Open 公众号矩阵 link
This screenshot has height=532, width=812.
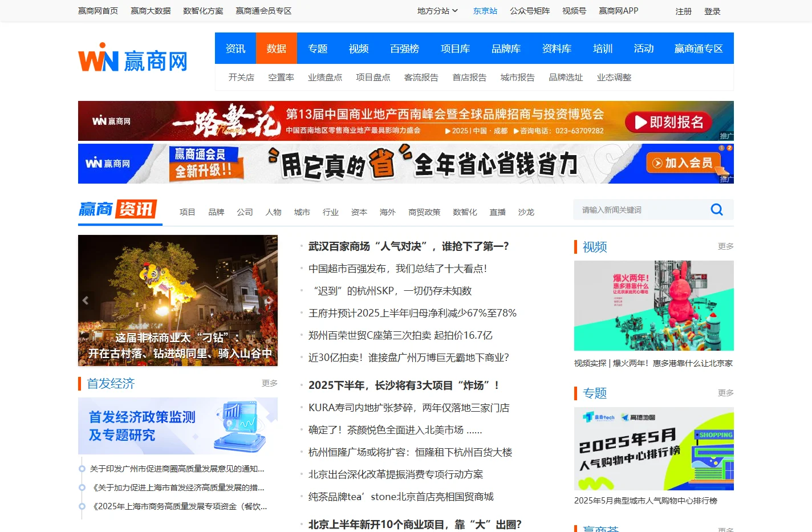pyautogui.click(x=530, y=11)
